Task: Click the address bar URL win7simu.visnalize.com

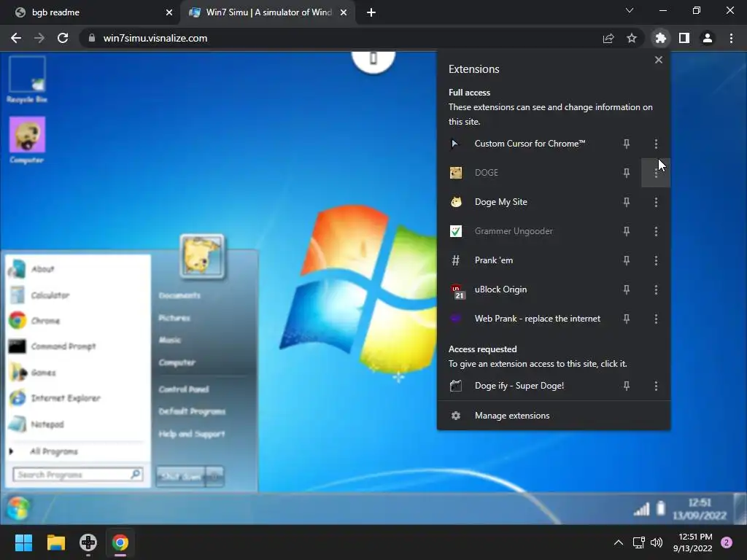Action: 155,38
